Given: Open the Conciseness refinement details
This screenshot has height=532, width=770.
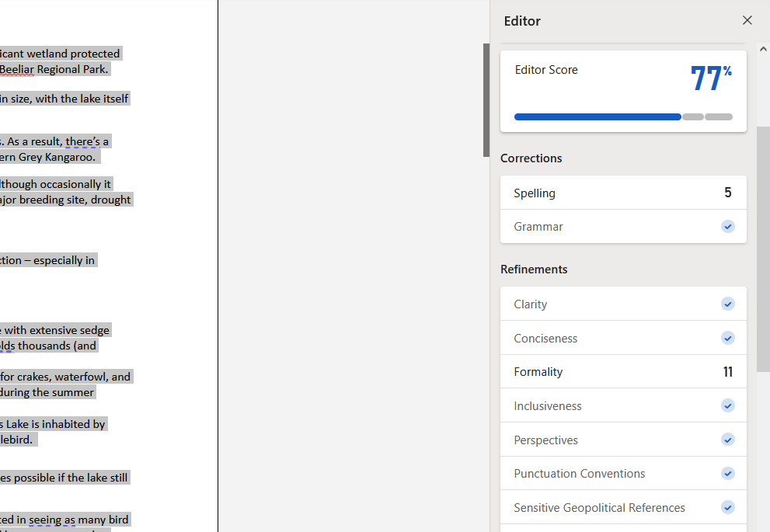Looking at the screenshot, I should pyautogui.click(x=622, y=338).
